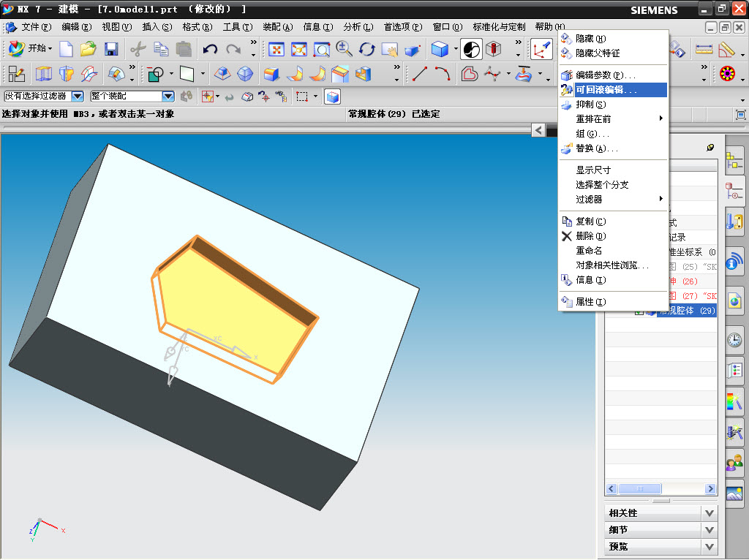Viewport: 749px width, 560px height.
Task: Choose 隐藏(H) in the context menu
Action: [613, 39]
